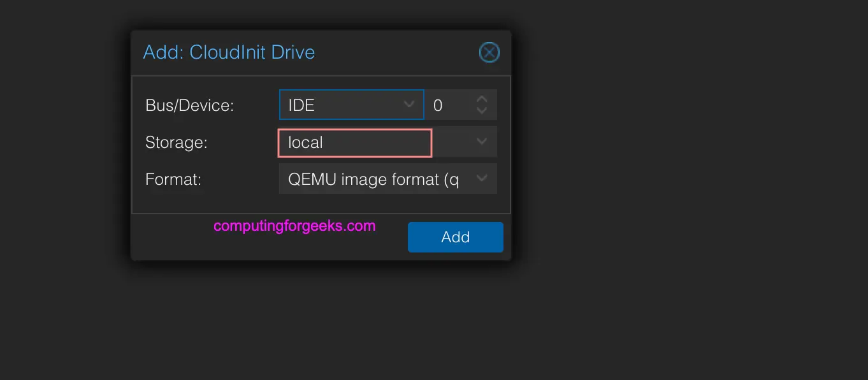The height and width of the screenshot is (380, 868).
Task: Click the Add button
Action: pyautogui.click(x=455, y=237)
